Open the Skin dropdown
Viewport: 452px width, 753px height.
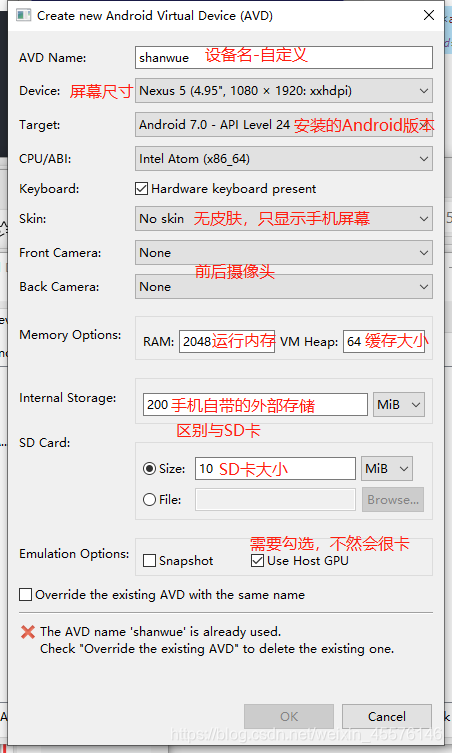284,219
